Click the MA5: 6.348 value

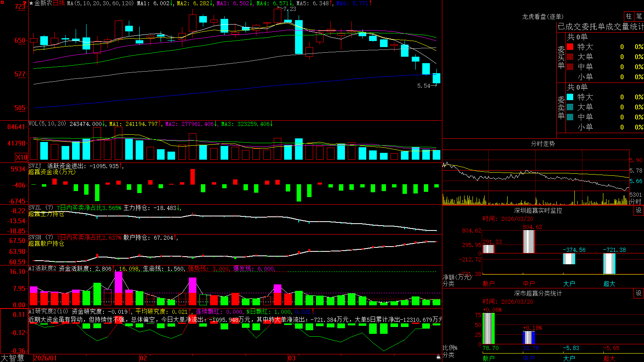[x=315, y=3]
